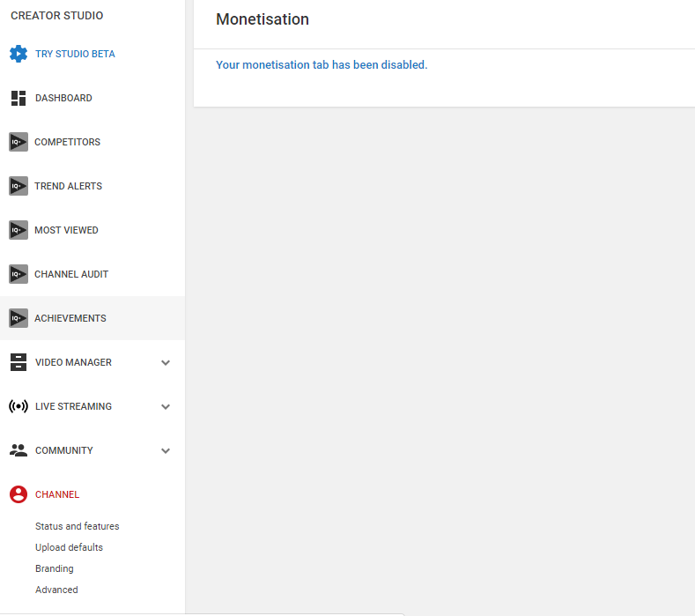Open the VIDEO MANAGER label

tap(73, 362)
